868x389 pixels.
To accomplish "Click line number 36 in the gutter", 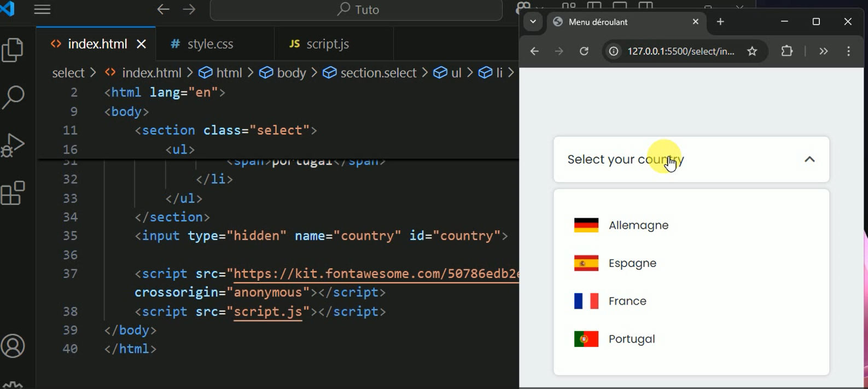I will point(70,255).
